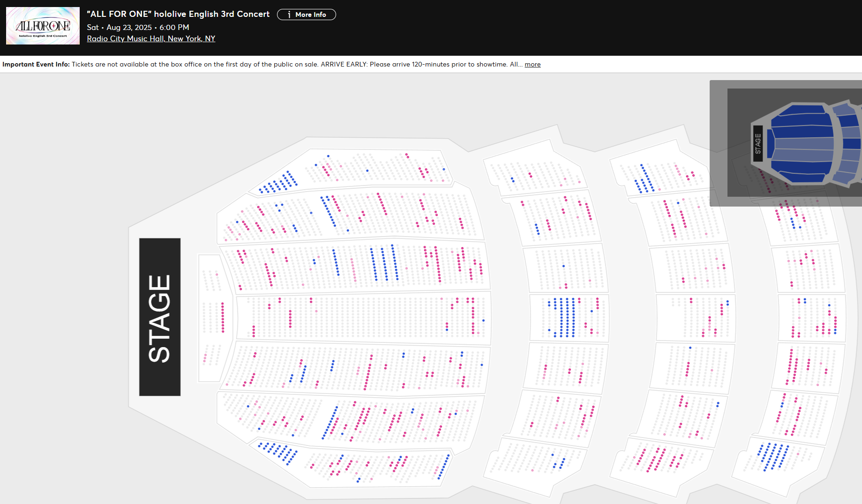This screenshot has height=504, width=862.
Task: Click the STAGE label in the minimap
Action: [x=757, y=144]
